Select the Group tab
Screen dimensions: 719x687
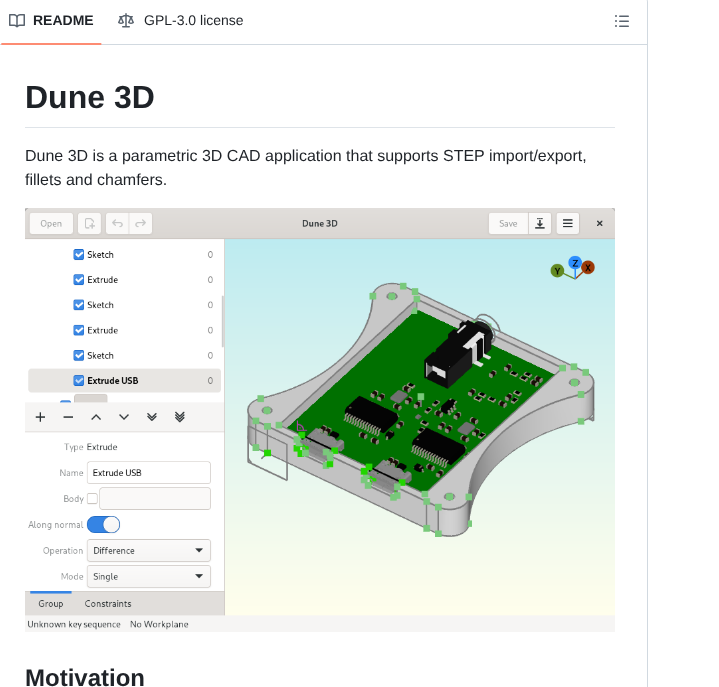pyautogui.click(x=51, y=604)
